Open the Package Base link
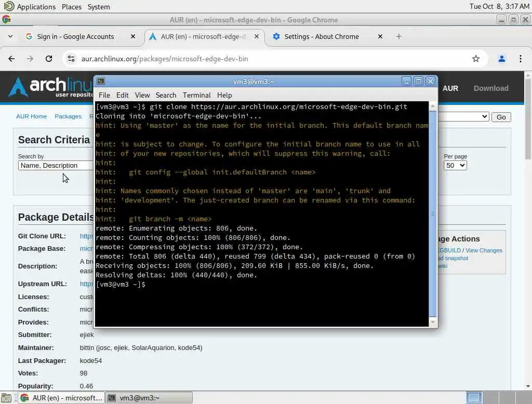 click(86, 249)
